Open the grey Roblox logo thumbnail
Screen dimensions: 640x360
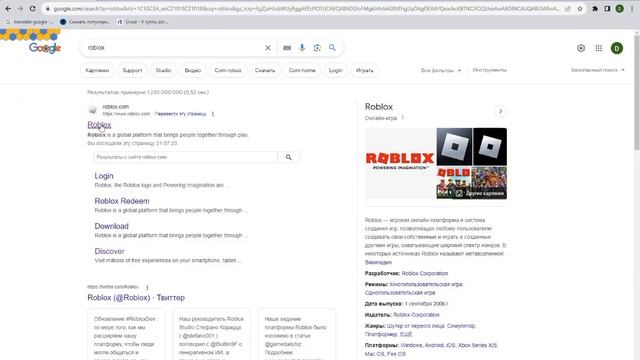454,146
